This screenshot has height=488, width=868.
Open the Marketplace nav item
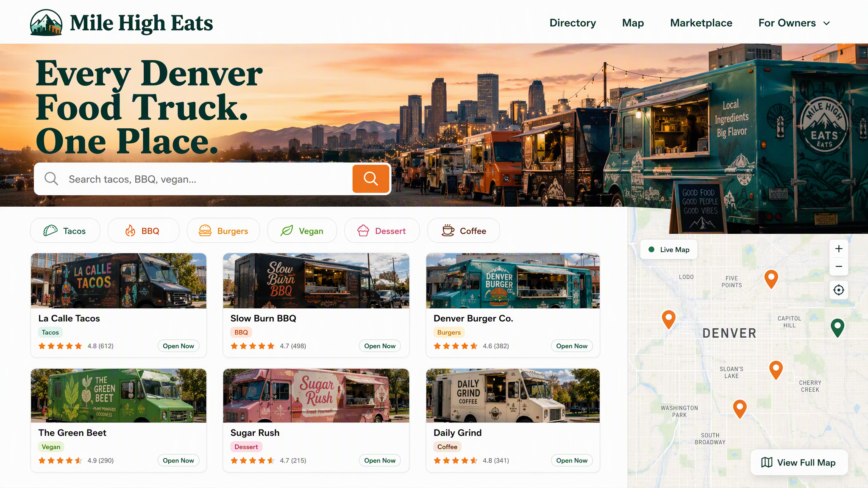(701, 23)
